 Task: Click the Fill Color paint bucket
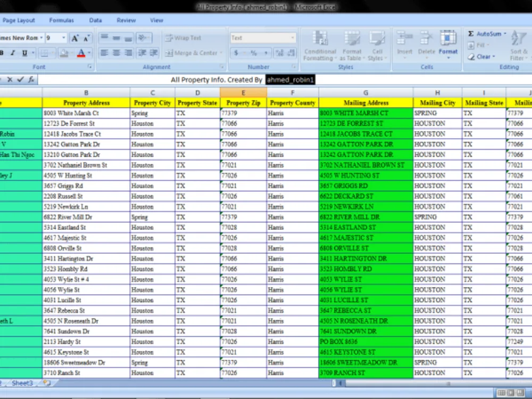point(64,53)
